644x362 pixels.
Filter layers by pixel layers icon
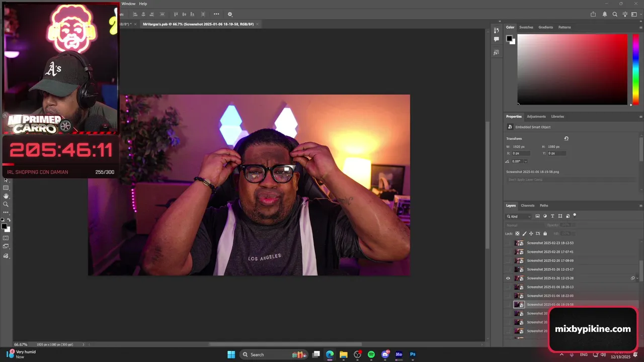click(537, 216)
